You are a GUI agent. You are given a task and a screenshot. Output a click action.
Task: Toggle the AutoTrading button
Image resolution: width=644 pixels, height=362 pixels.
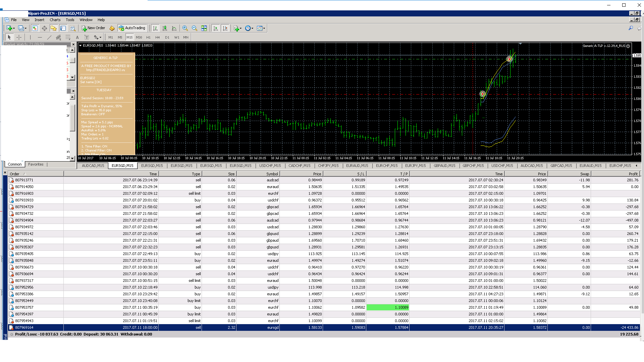[132, 28]
